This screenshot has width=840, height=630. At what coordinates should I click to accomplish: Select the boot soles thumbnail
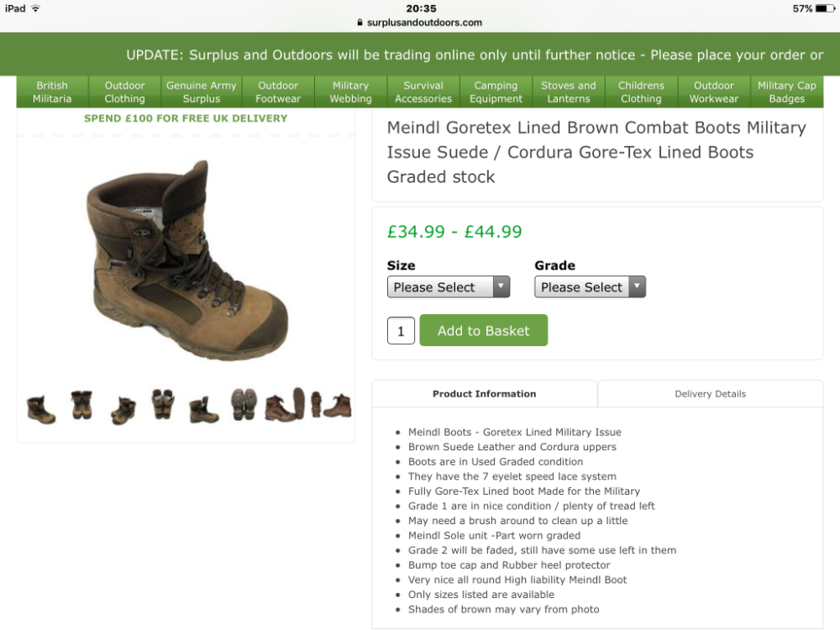[x=244, y=404]
